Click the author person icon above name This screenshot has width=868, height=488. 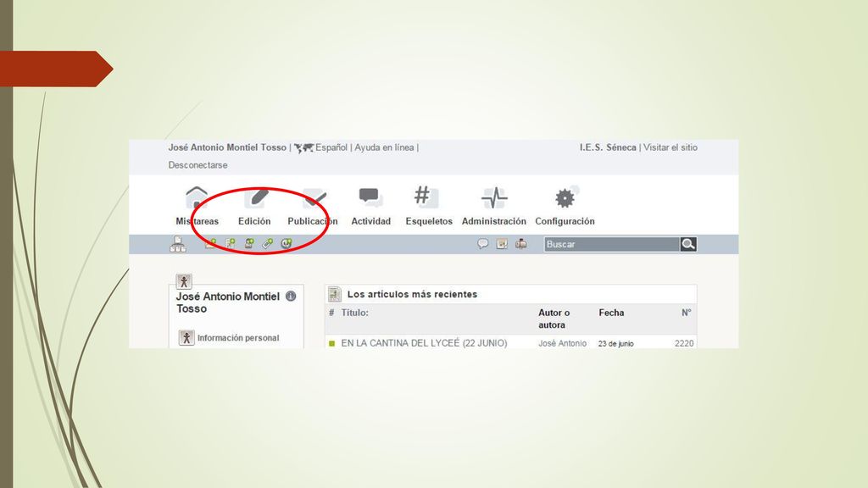click(184, 281)
